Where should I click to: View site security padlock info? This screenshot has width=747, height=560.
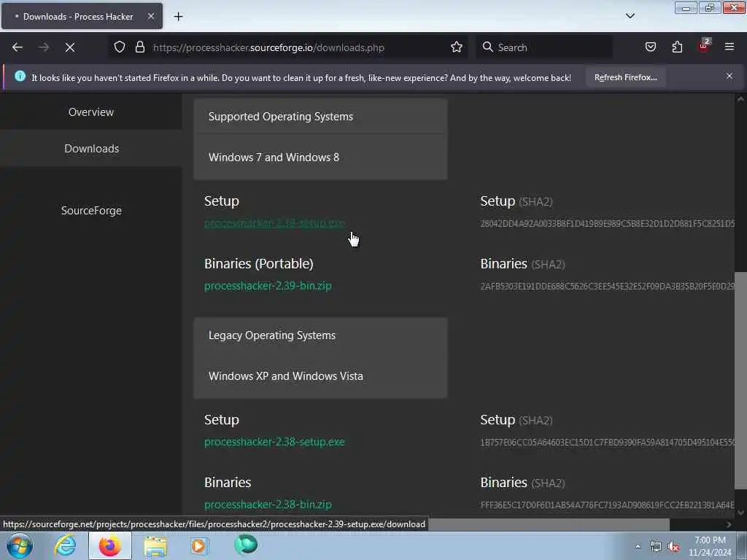point(139,47)
